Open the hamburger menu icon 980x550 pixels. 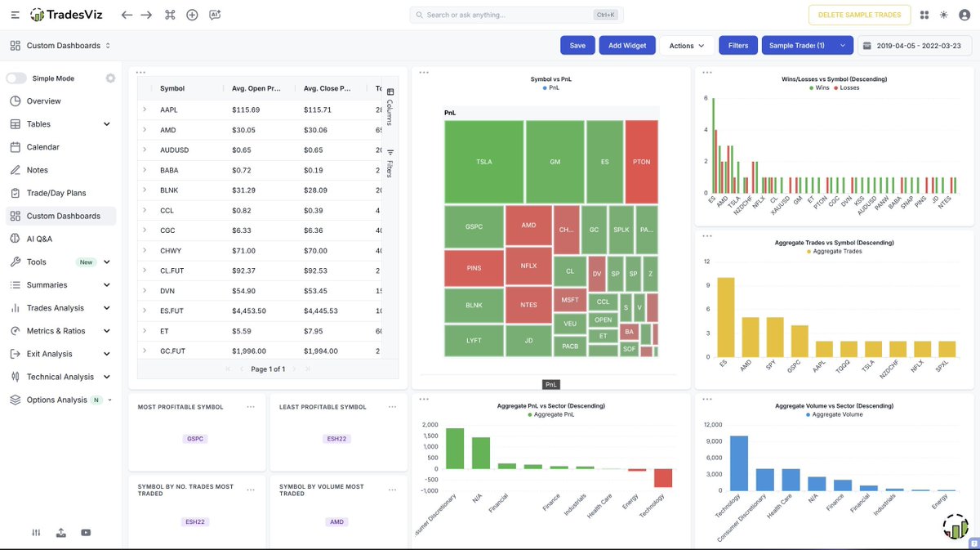point(15,15)
